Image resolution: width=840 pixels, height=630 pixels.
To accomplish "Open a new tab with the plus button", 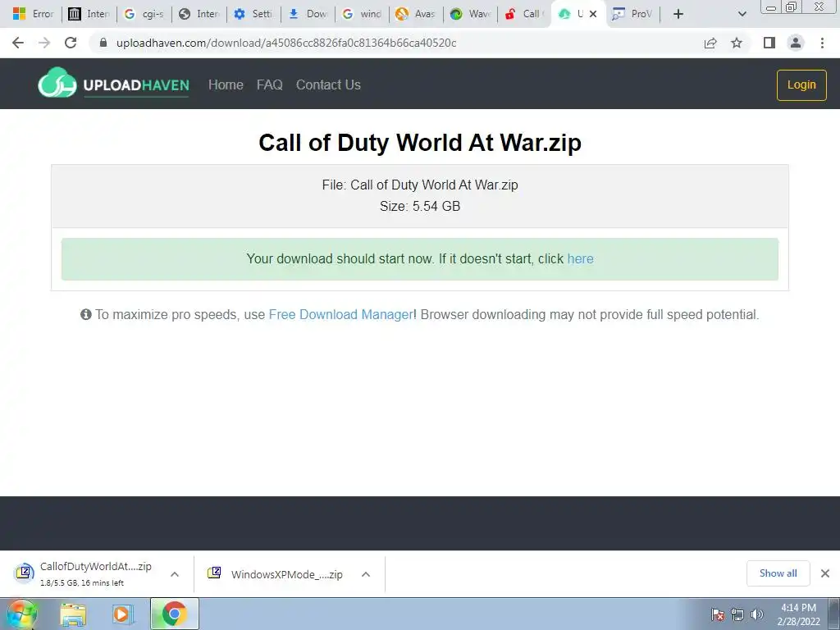I will (678, 14).
